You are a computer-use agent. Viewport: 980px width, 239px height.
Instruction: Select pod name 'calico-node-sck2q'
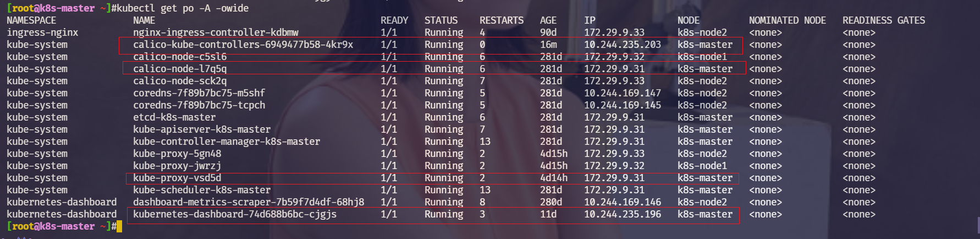pos(180,81)
